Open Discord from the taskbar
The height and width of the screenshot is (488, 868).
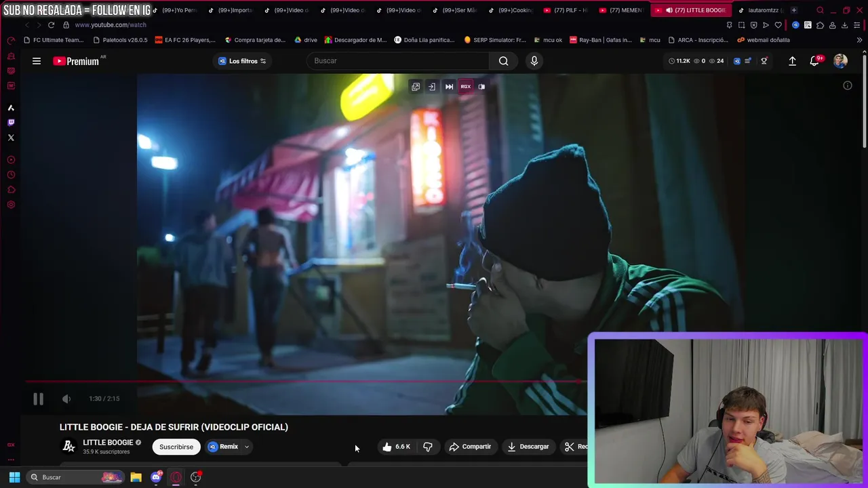[156, 477]
